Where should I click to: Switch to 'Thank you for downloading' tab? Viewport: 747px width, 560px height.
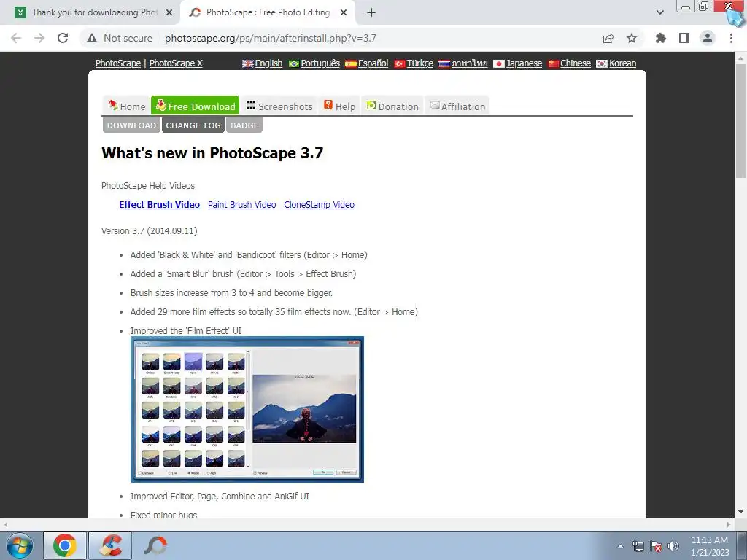(x=90, y=12)
